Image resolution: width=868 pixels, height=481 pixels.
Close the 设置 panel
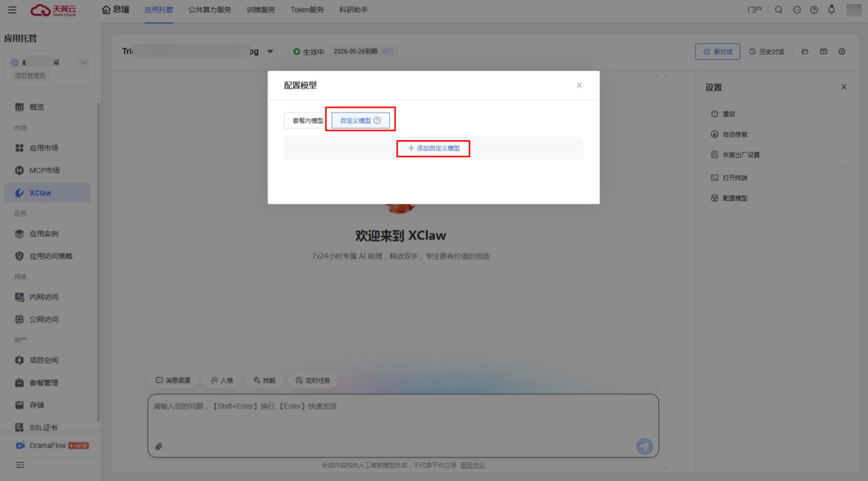coord(844,87)
